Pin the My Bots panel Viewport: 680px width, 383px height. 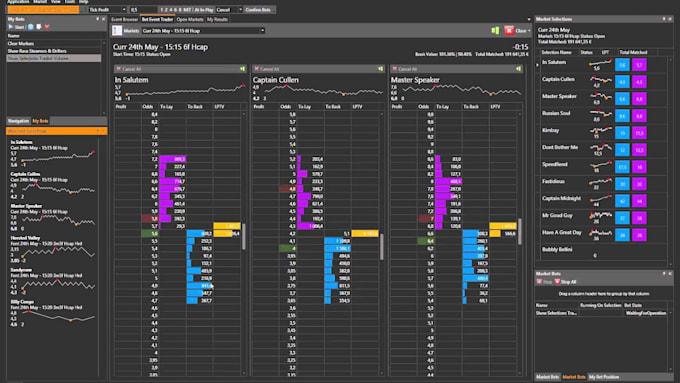(97, 19)
